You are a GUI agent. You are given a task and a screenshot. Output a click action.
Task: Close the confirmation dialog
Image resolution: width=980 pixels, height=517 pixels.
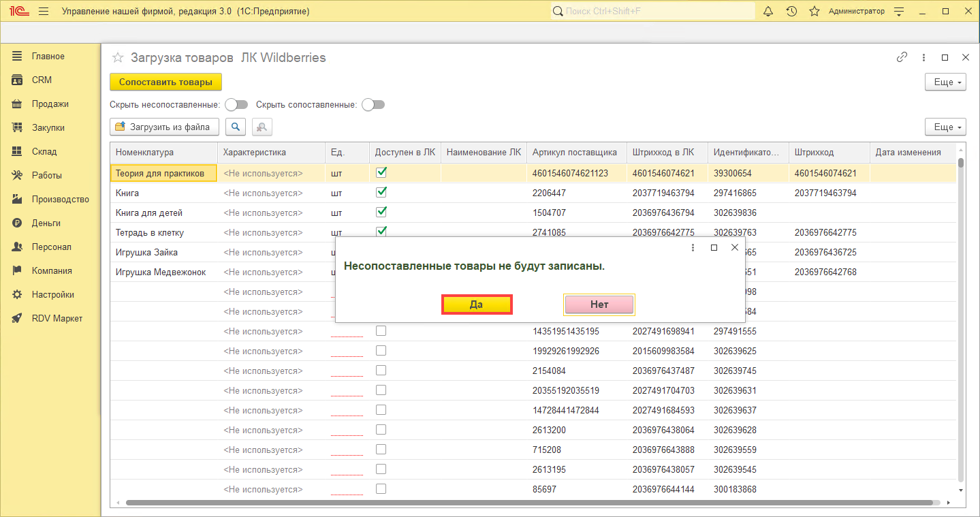pos(734,247)
